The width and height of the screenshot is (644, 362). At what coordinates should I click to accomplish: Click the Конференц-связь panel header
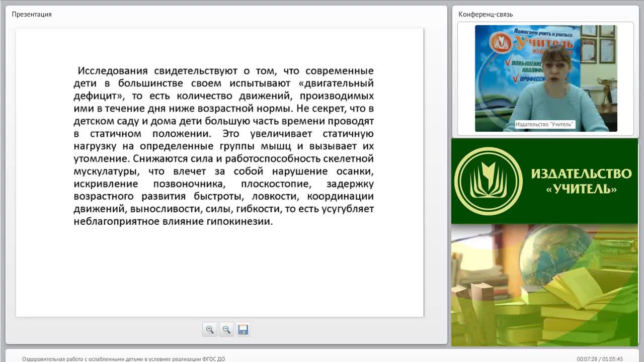coord(486,14)
